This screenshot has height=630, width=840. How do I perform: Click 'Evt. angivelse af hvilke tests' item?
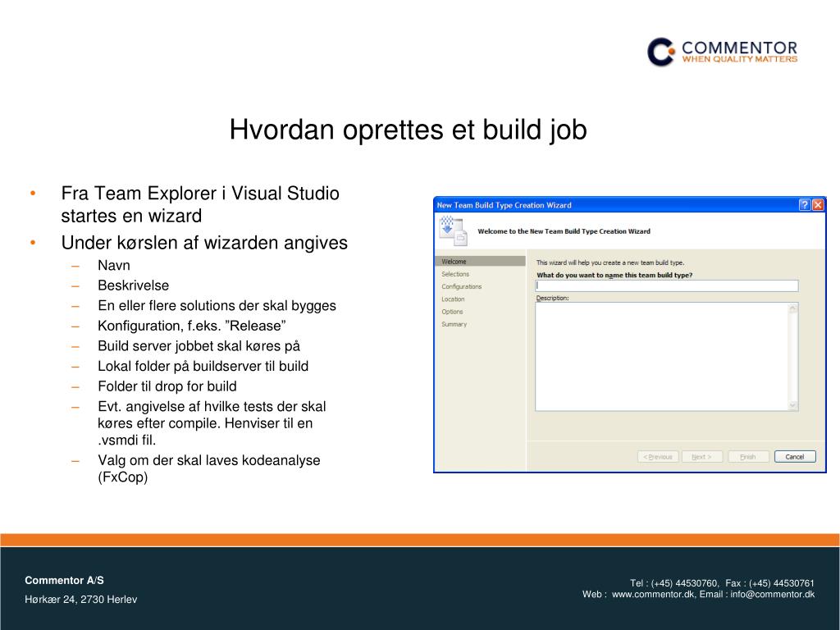212,423
